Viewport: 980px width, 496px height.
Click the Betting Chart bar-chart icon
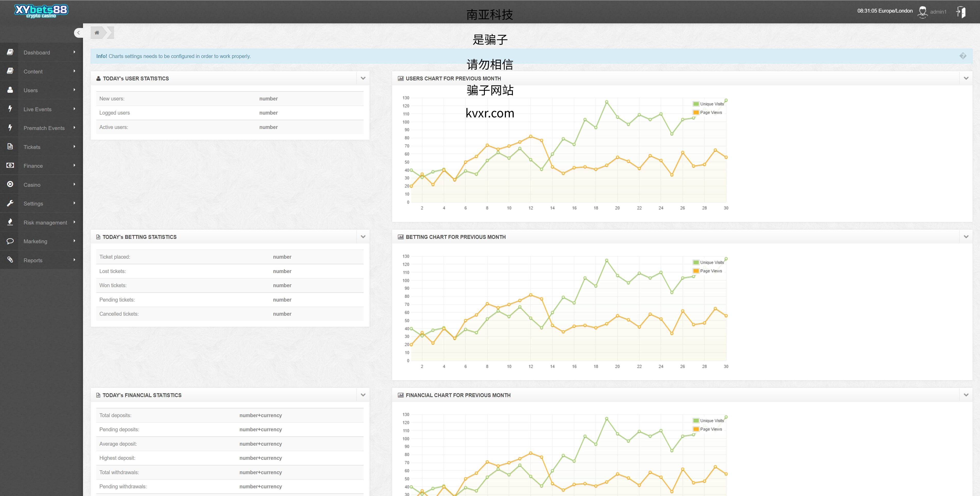coord(401,237)
